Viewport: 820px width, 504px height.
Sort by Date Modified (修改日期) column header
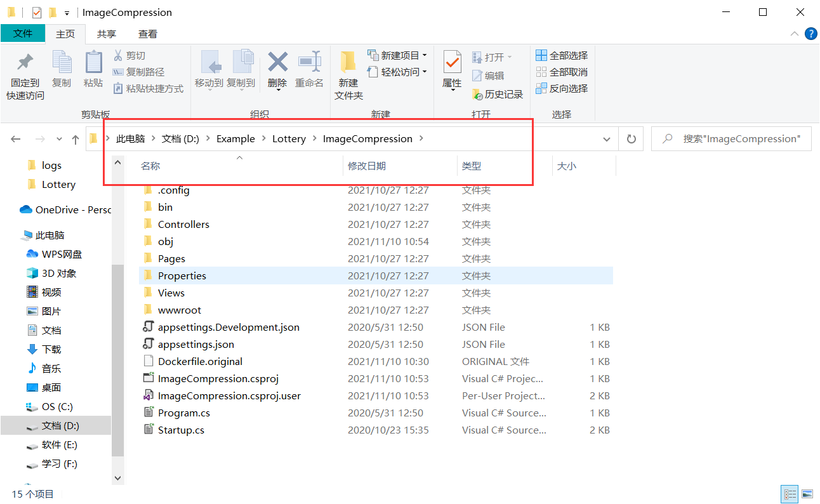tap(367, 166)
